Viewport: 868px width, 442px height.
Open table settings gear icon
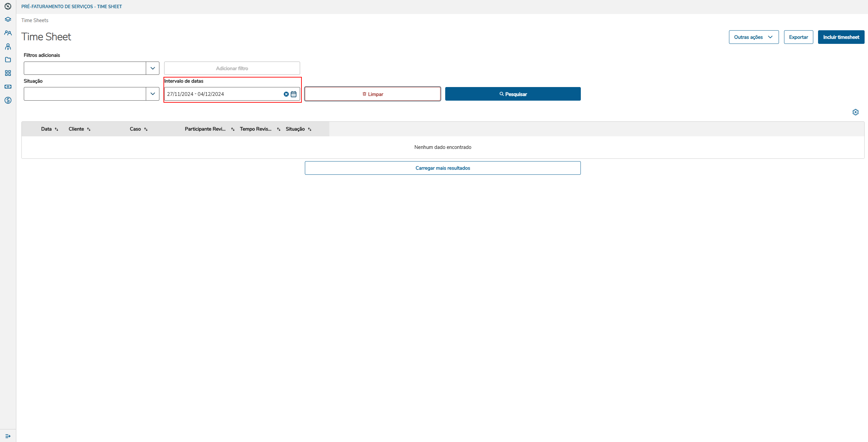click(x=855, y=112)
